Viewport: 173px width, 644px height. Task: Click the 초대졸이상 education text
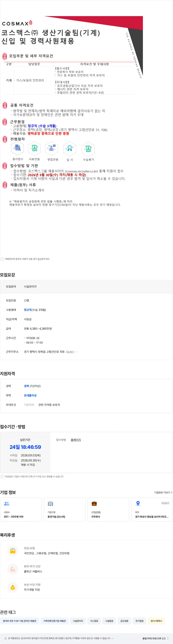pos(30,395)
